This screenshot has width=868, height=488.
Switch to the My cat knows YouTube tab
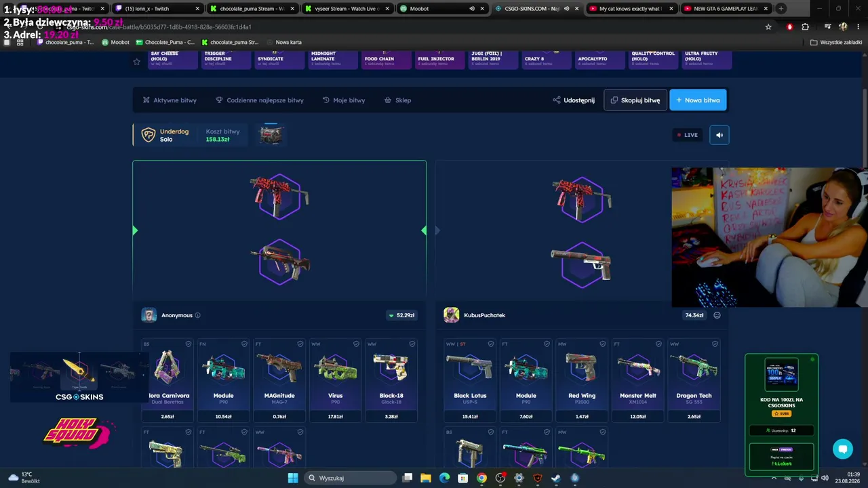[630, 9]
